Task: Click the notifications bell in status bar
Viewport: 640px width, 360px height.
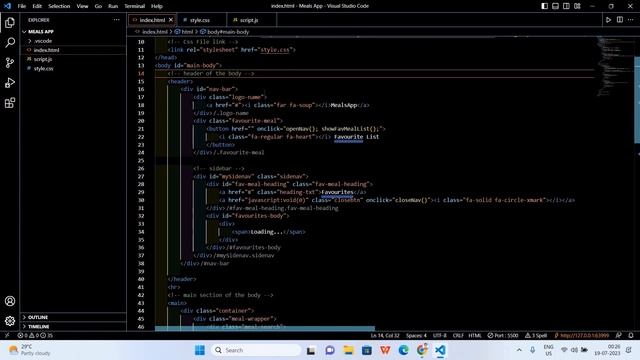Action: click(631, 336)
